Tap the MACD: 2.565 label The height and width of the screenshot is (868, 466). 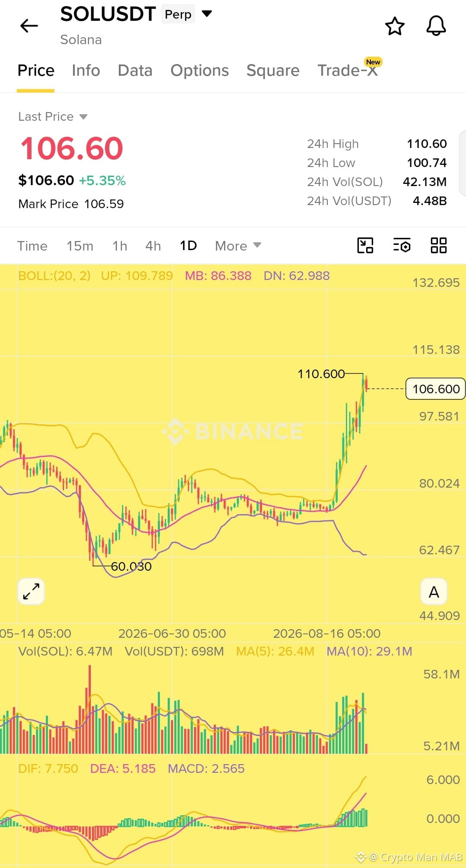point(206,768)
